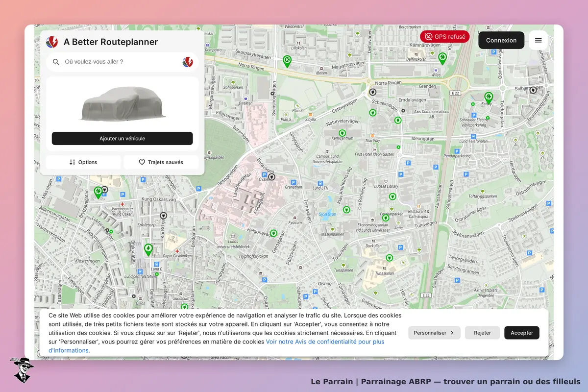Select the black plug marker on Scheelevägen
This screenshot has width=588, height=392.
pos(372,92)
